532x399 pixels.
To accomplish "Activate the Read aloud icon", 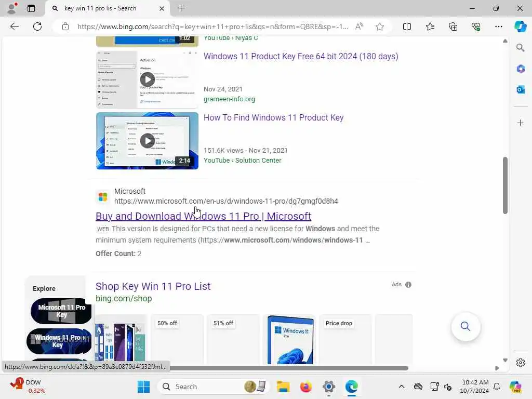I will pyautogui.click(x=359, y=26).
